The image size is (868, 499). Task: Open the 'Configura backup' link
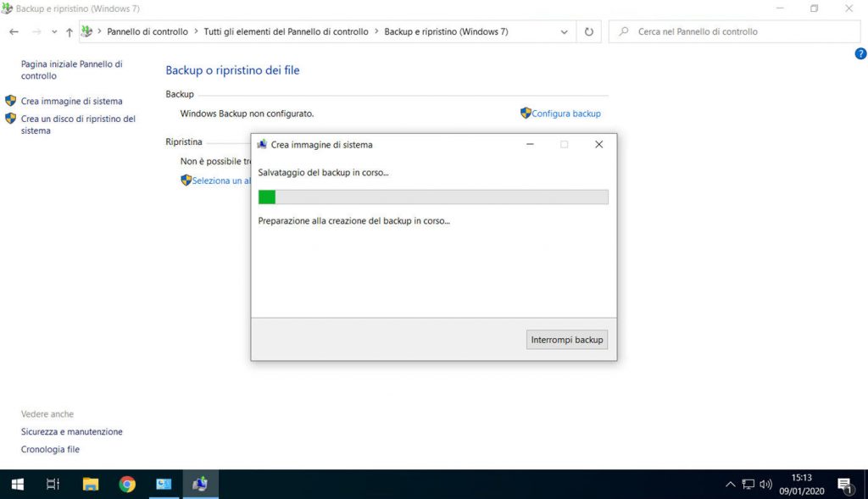(565, 114)
